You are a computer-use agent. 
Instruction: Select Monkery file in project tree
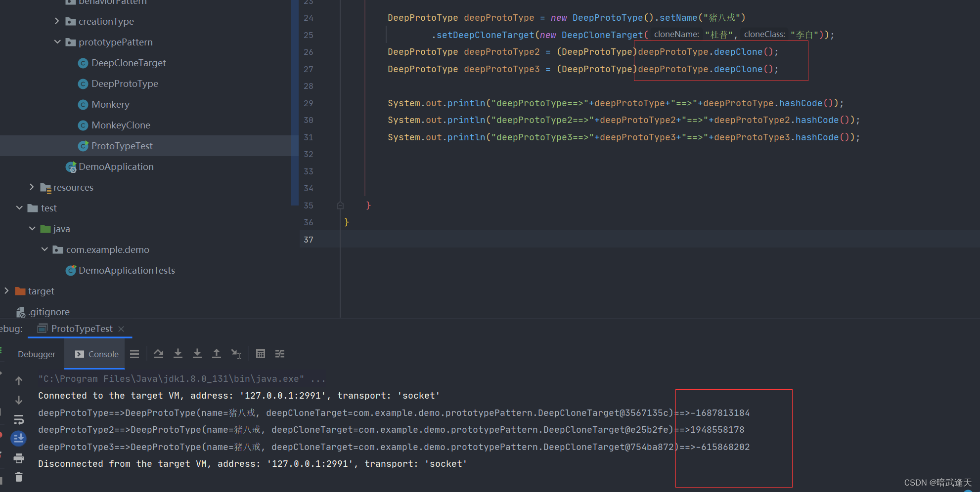click(110, 105)
